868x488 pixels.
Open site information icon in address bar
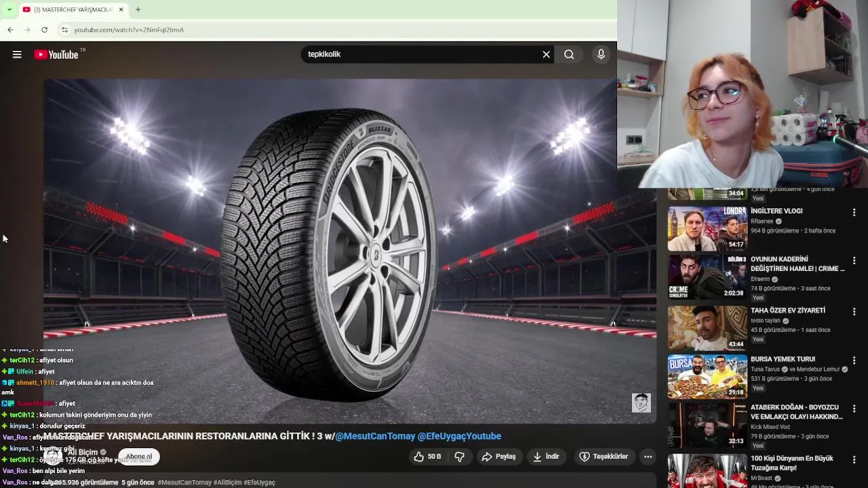coord(64,30)
